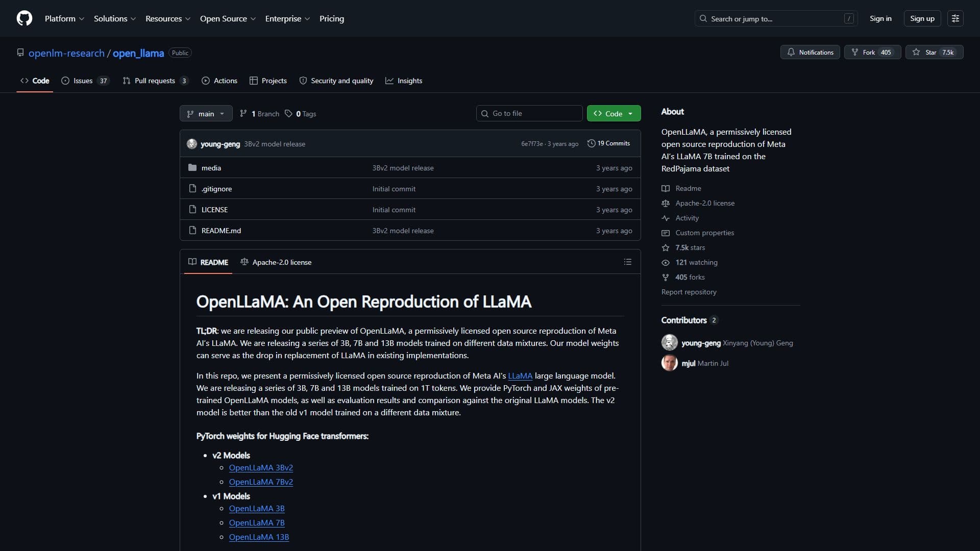Open the Platform dropdown menu

coord(64,18)
